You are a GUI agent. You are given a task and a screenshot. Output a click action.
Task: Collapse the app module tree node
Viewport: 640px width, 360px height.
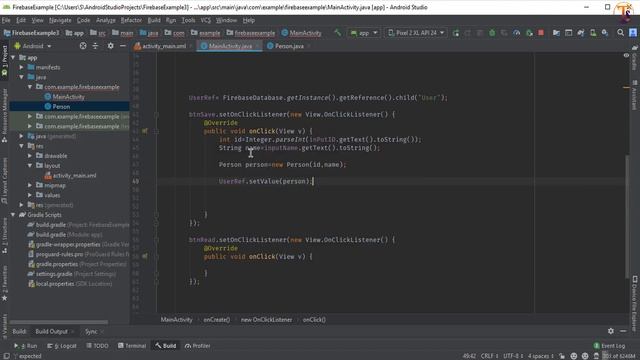tap(13, 58)
